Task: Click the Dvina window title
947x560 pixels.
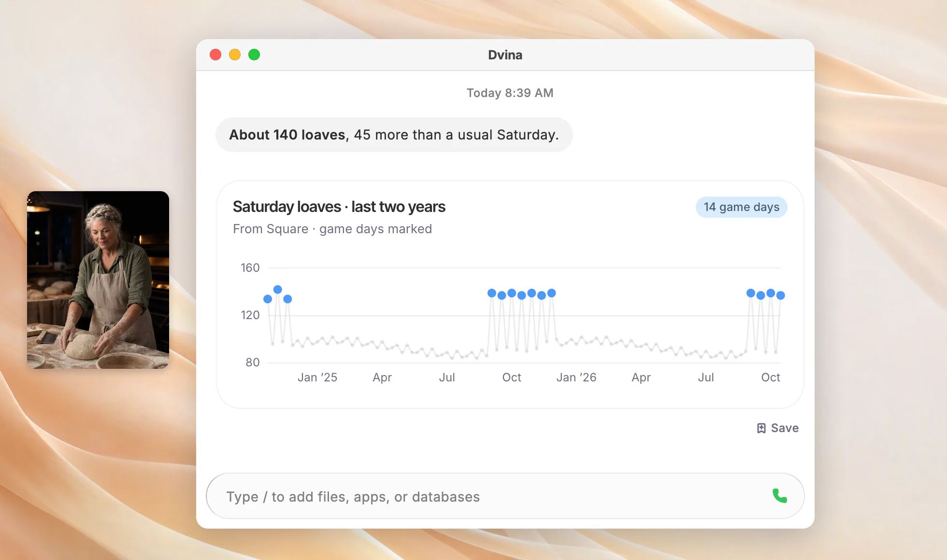Action: pyautogui.click(x=505, y=55)
